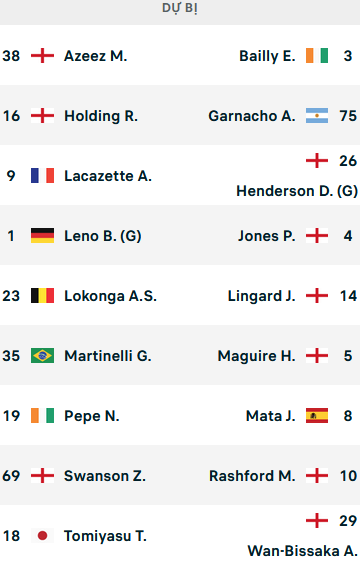Select Henderson D. (G) goalkeeper name
This screenshot has height=565, width=360.
pos(297,191)
